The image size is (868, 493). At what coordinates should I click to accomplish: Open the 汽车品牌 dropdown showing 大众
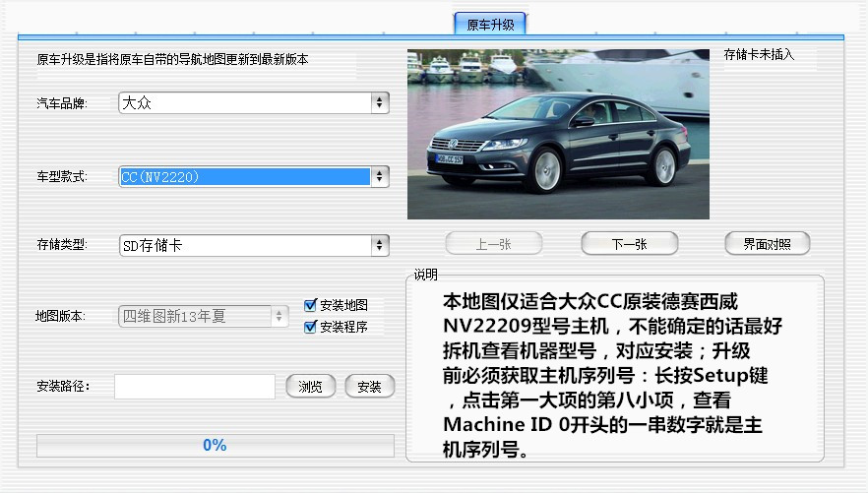click(254, 103)
